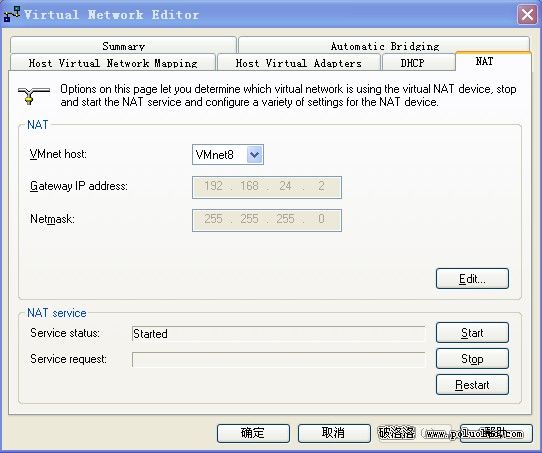Viewport: 542px width, 453px height.
Task: Go to Host Virtual Adapters tab
Action: pos(298,63)
